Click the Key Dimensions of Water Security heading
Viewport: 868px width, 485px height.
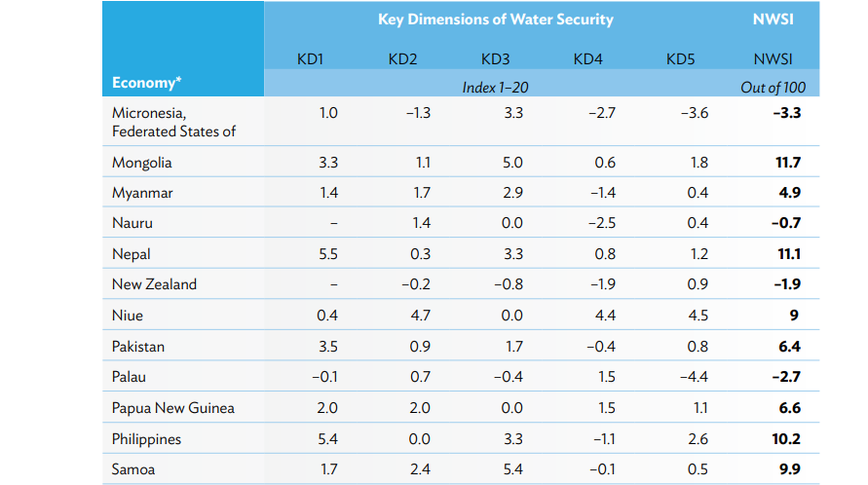click(495, 19)
